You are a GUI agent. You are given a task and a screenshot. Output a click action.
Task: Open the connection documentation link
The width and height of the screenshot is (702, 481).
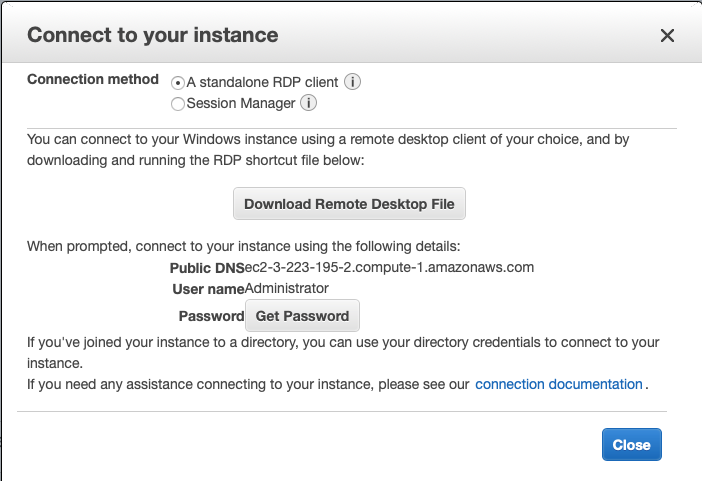[x=558, y=384]
